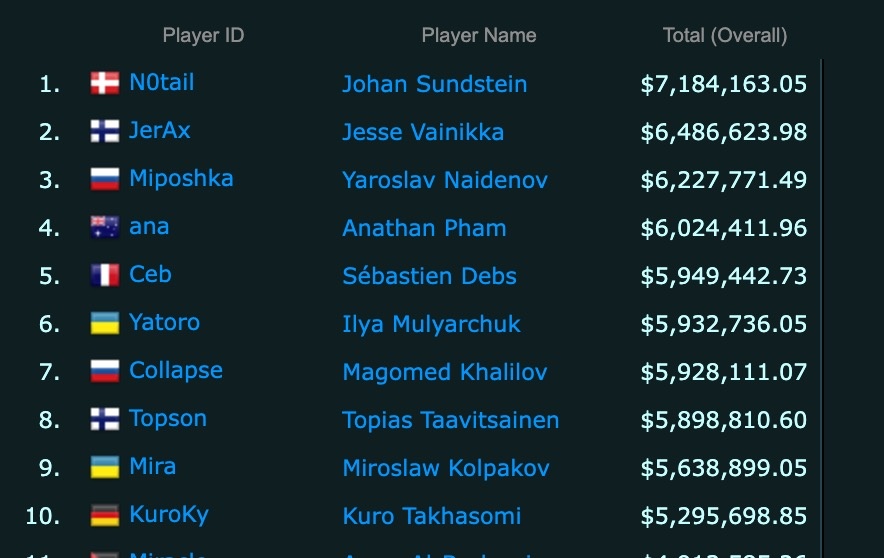Click the Topias Taavitsainen name link
This screenshot has width=884, height=558.
tap(450, 420)
